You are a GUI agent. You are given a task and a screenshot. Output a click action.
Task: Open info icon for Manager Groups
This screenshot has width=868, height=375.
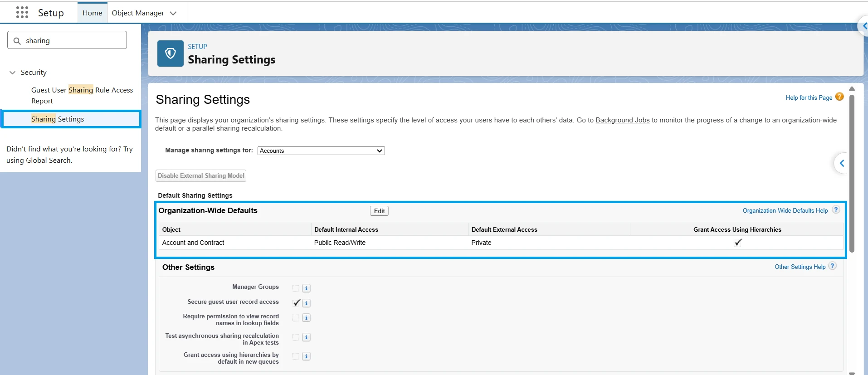pos(306,288)
